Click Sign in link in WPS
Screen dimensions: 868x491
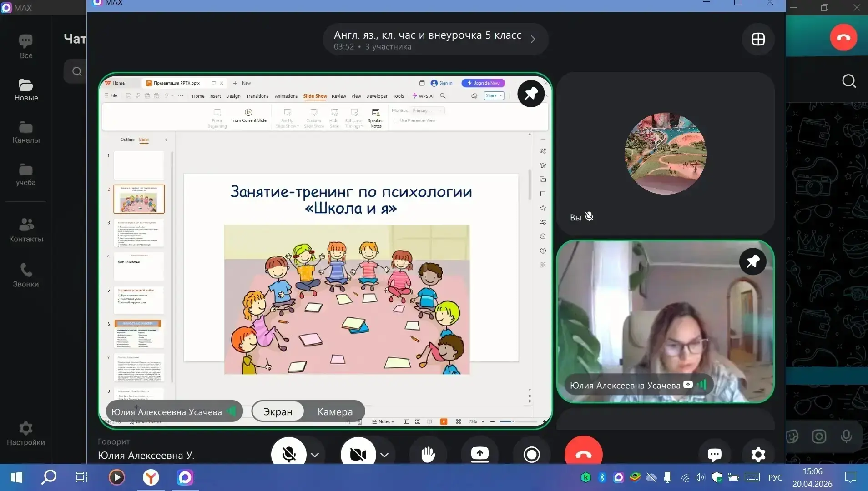[x=441, y=83]
